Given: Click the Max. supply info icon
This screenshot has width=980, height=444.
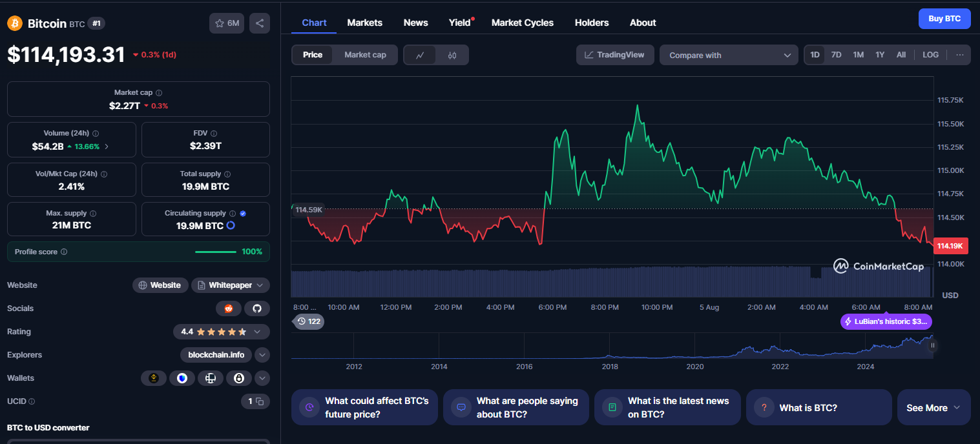Looking at the screenshot, I should (x=93, y=214).
